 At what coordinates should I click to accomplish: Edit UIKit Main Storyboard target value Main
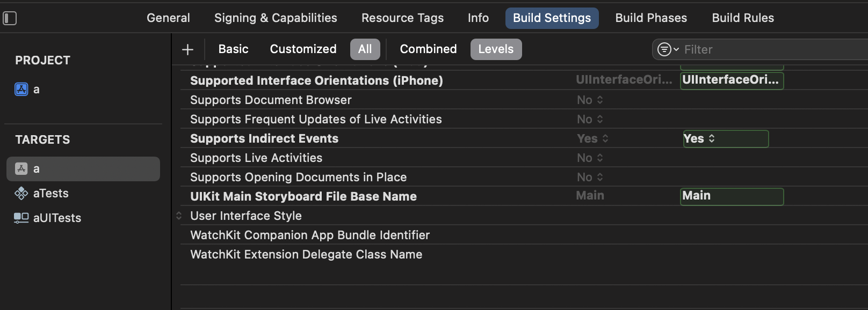(x=731, y=196)
